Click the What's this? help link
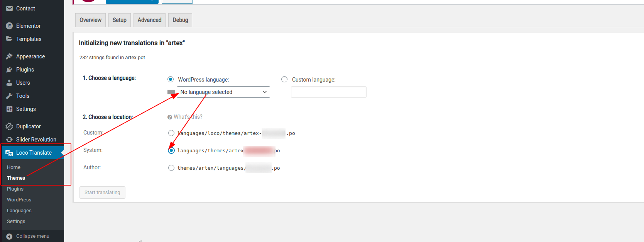This screenshot has height=242, width=644. [x=188, y=117]
